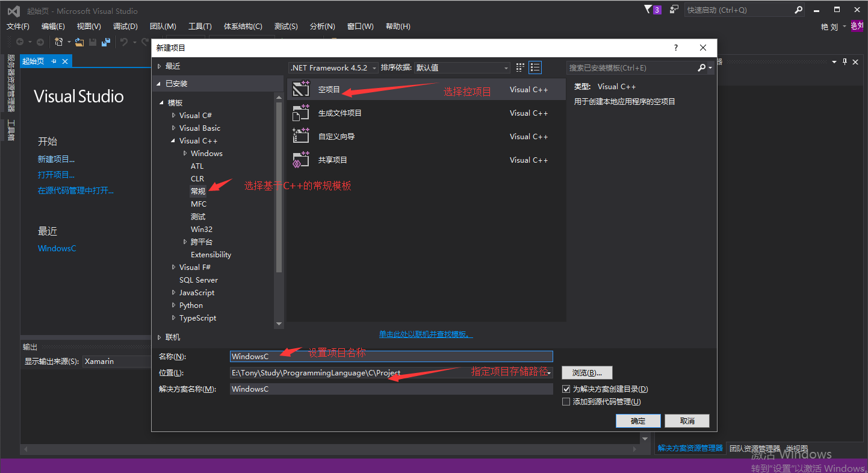
Task: Click the Navigate Forward toolbar arrow
Action: pyautogui.click(x=40, y=42)
